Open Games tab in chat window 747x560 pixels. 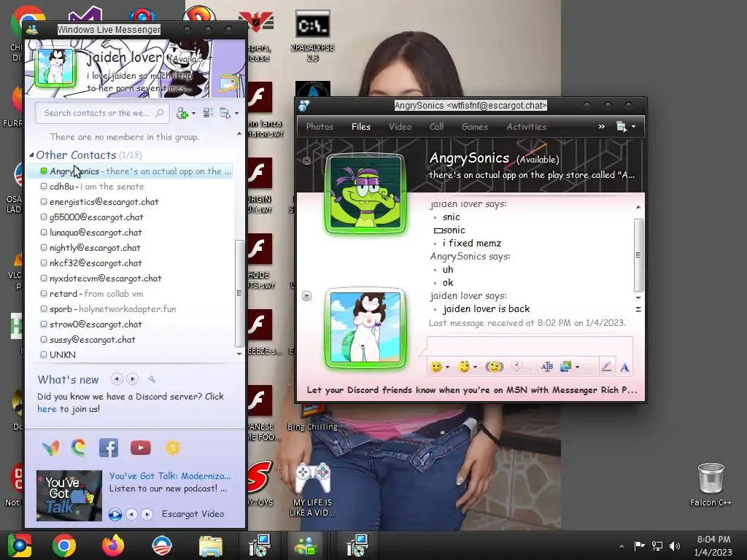[474, 127]
